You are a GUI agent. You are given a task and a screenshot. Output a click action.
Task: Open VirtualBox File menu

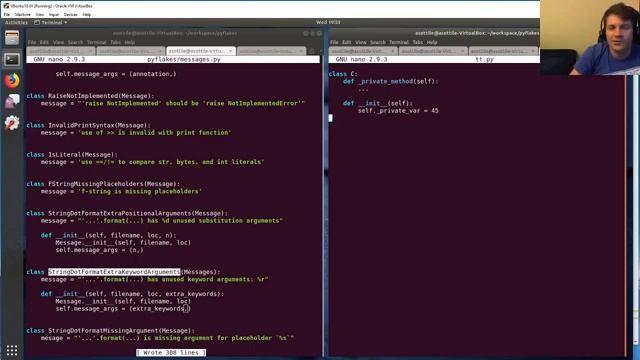click(7, 14)
